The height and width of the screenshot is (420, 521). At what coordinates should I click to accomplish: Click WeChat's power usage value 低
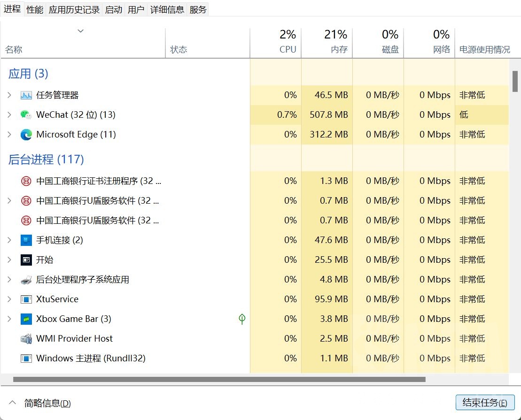[x=464, y=115]
